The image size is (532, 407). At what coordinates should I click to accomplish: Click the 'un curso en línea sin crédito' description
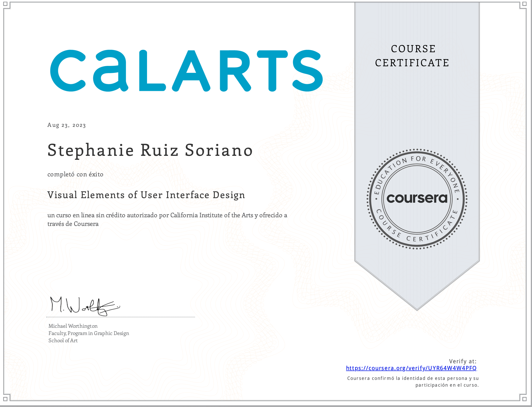click(167, 219)
